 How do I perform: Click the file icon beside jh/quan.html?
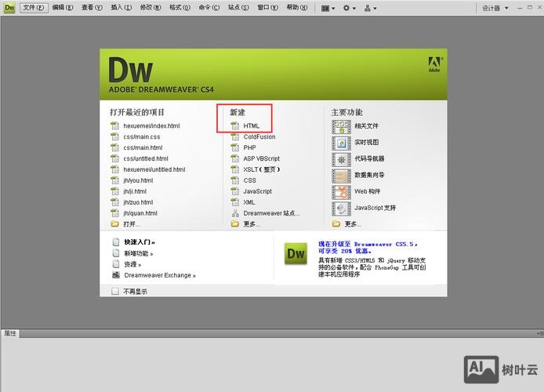(115, 213)
